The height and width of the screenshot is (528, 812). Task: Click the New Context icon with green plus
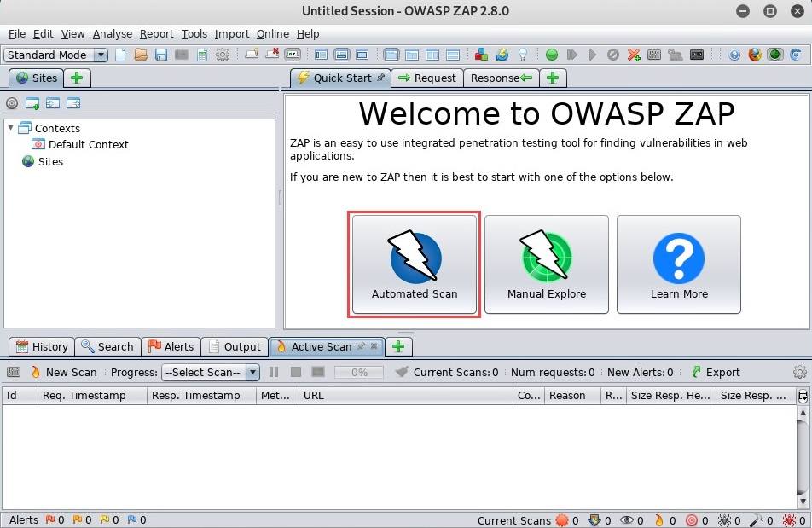click(32, 103)
